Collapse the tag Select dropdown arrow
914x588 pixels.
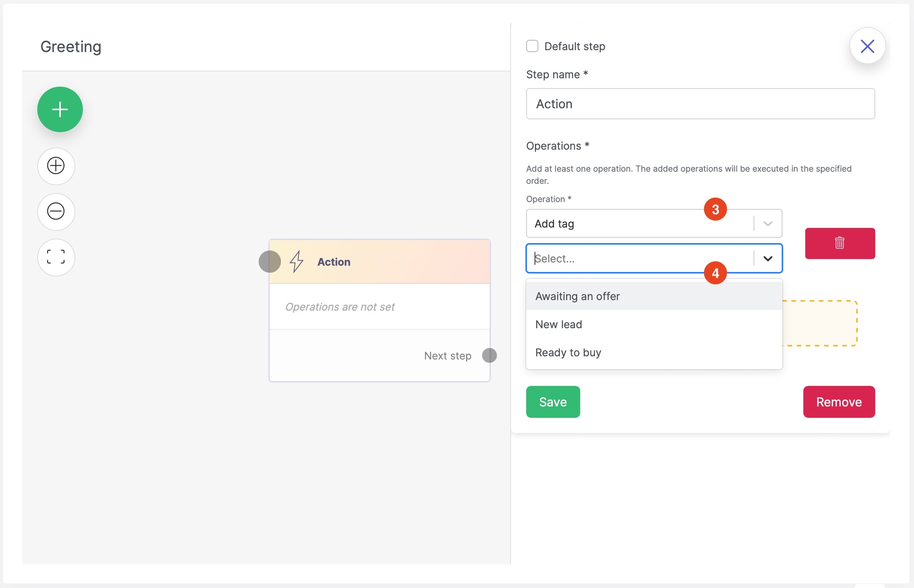click(768, 259)
